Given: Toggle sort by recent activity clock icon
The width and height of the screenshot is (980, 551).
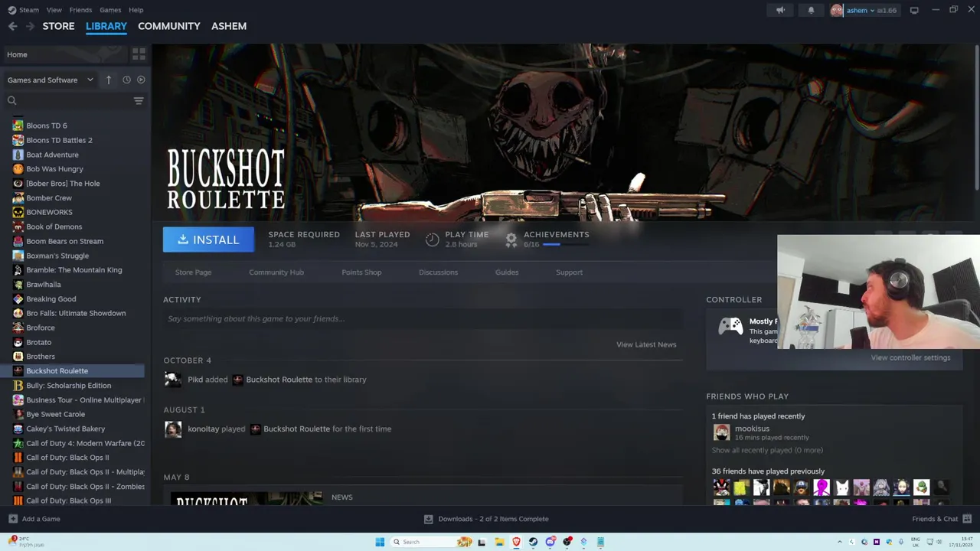Looking at the screenshot, I should (126, 80).
